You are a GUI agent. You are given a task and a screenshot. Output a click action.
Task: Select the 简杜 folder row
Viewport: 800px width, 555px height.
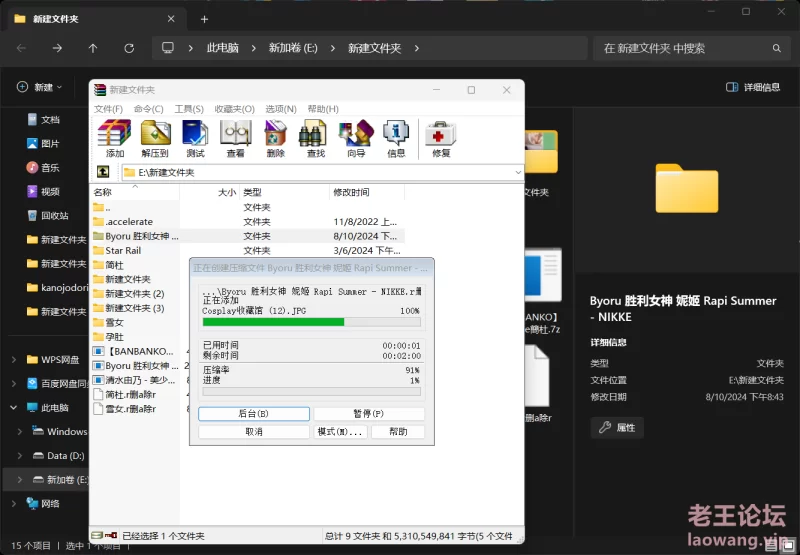[139, 265]
